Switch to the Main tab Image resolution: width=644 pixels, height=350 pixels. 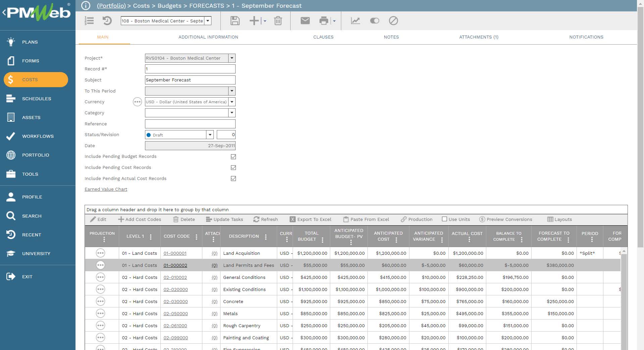[x=103, y=37]
